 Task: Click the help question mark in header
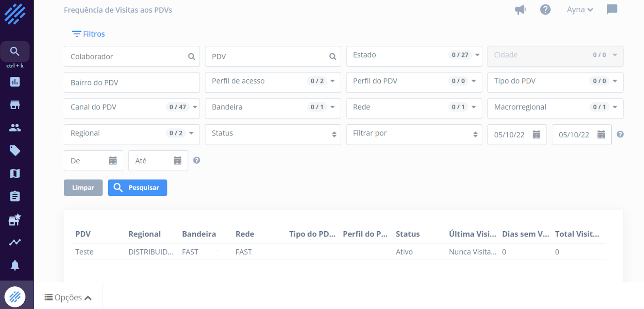(545, 10)
